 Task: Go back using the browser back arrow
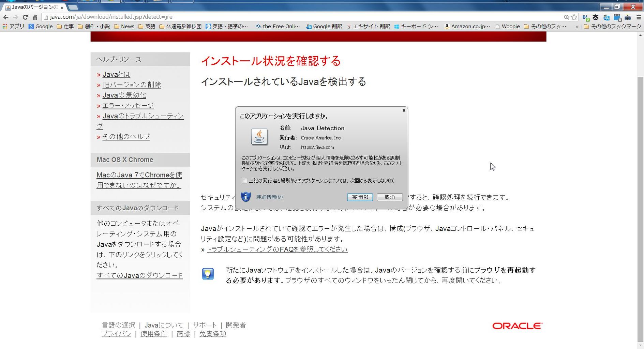point(6,17)
